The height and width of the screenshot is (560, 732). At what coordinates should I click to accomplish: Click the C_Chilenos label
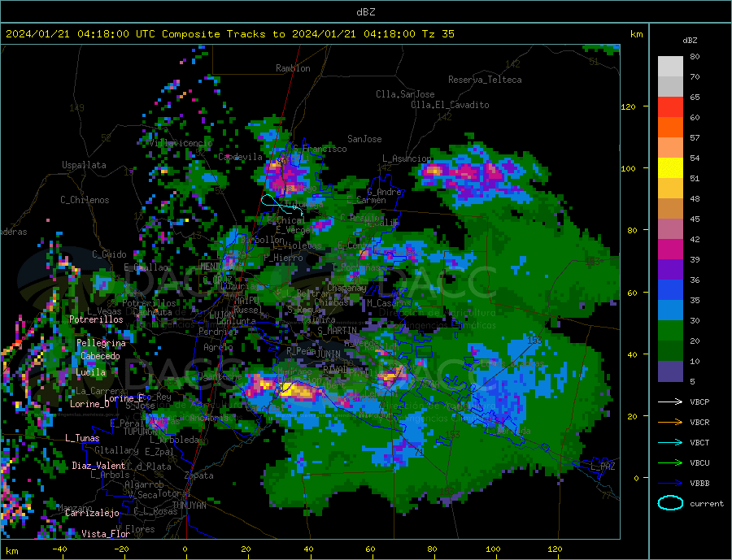[85, 200]
